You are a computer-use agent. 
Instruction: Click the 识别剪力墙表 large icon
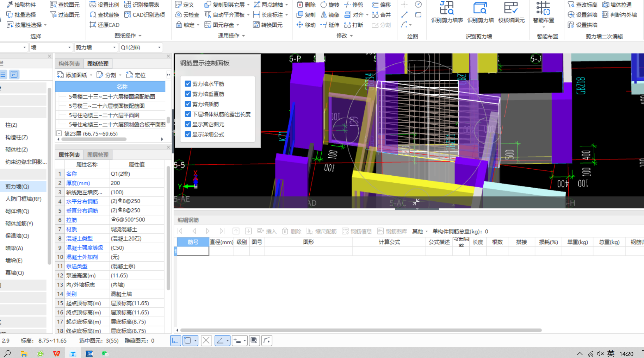447,12
